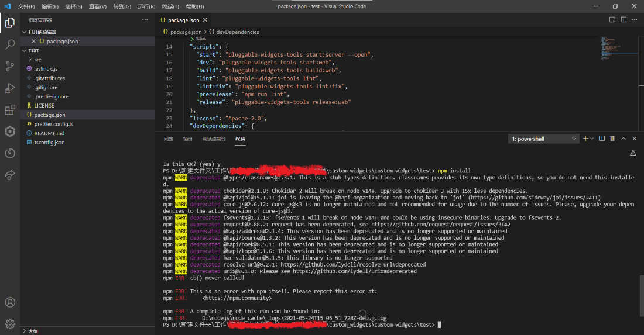
Task: Switch to the Problems panel tab
Action: 169,139
